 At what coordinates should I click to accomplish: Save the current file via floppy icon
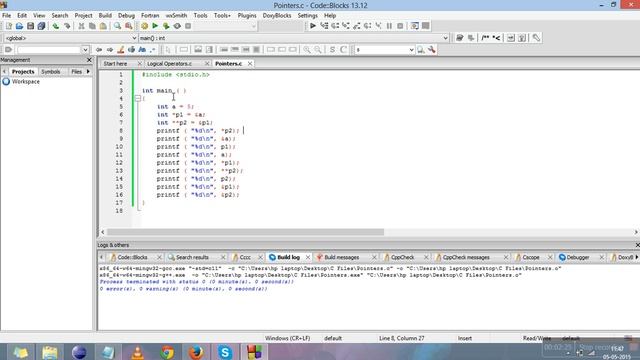[30, 26]
